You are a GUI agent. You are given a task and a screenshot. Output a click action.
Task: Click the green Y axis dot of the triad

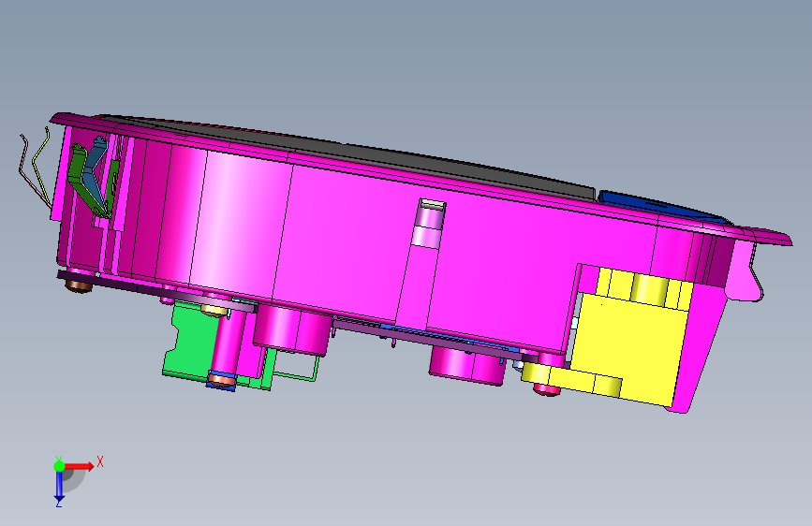coord(59,466)
